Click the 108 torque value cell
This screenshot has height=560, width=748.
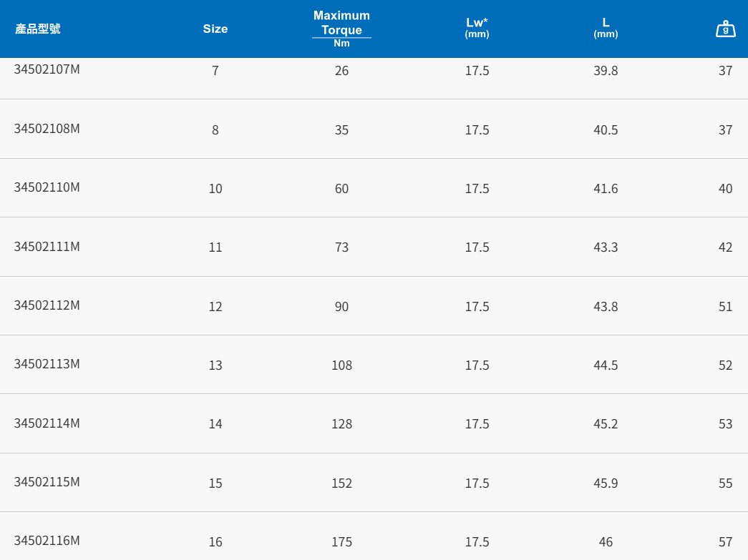(x=341, y=365)
